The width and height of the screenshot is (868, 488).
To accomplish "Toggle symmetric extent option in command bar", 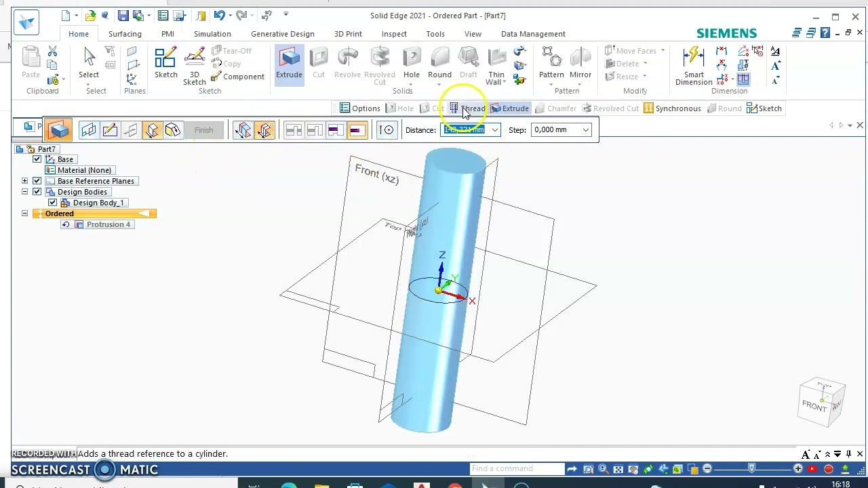I will (x=264, y=130).
